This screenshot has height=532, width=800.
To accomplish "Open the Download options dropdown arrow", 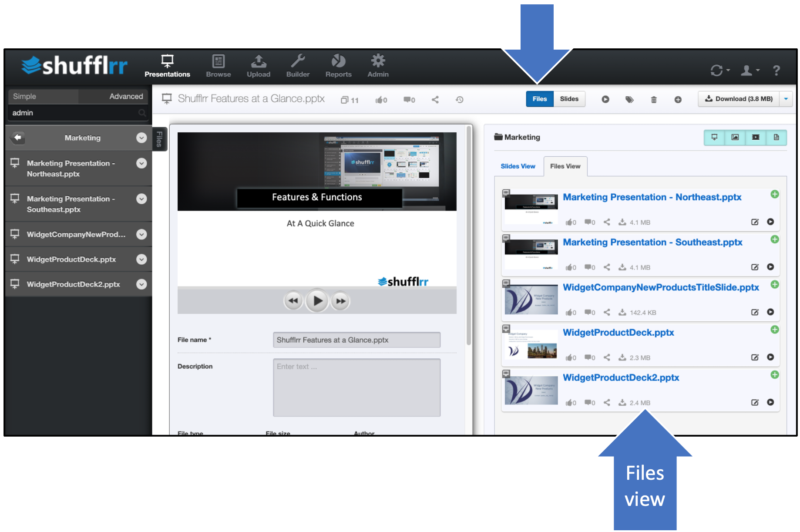I will [786, 99].
